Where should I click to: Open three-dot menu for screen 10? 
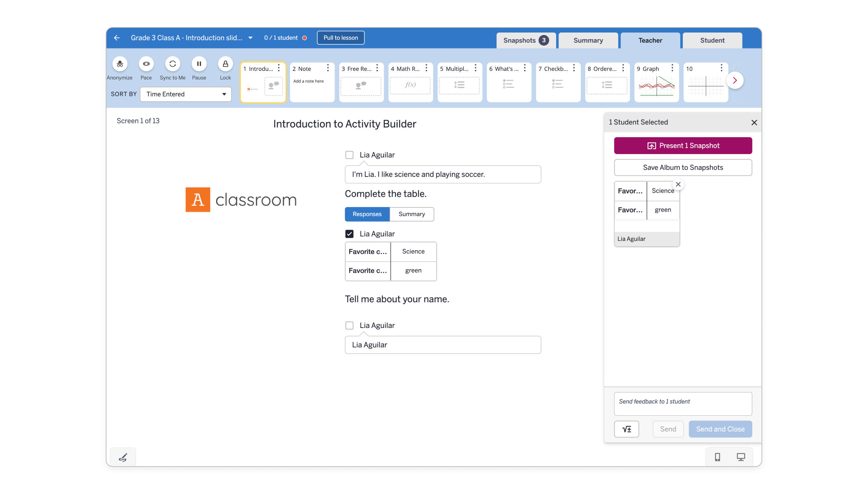pos(721,68)
